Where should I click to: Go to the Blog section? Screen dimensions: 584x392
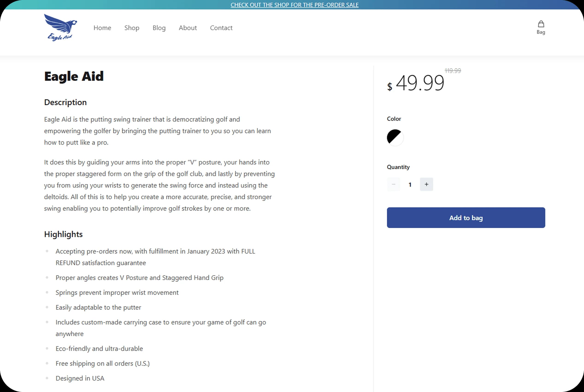point(159,28)
